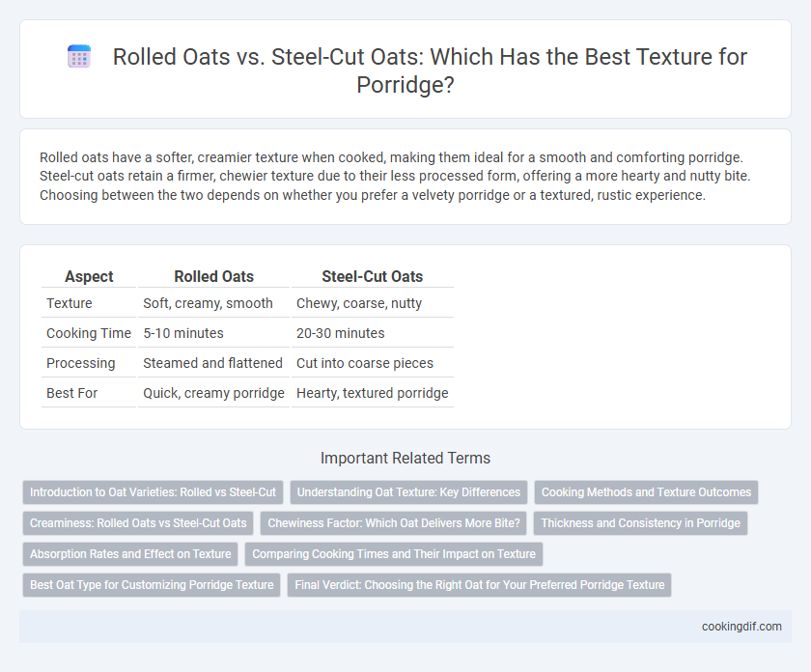Select Absorption Rates and Effect on Texture
This screenshot has width=811, height=672.
pyautogui.click(x=130, y=554)
